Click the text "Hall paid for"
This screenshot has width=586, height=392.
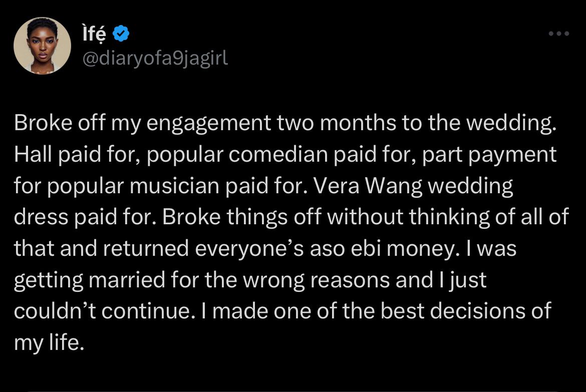click(77, 155)
